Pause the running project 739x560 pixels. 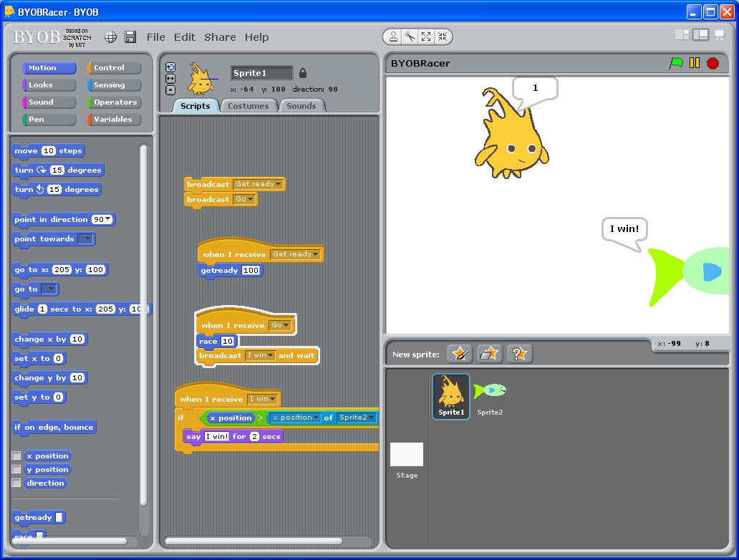694,63
